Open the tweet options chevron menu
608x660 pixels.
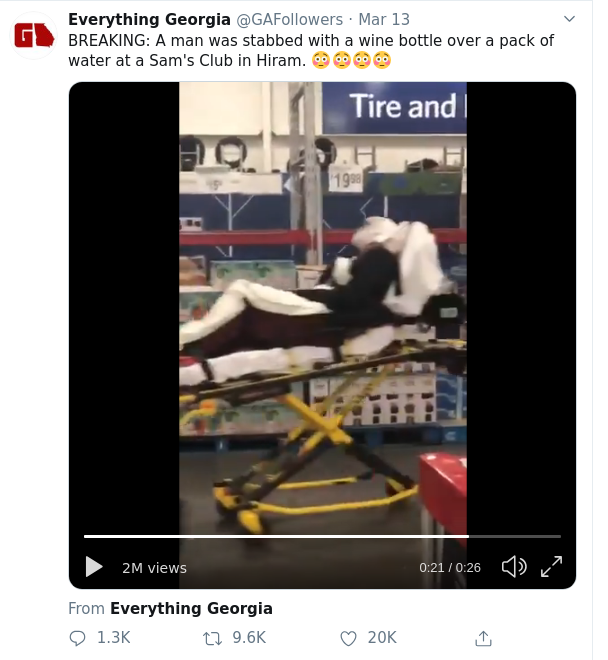click(x=569, y=19)
